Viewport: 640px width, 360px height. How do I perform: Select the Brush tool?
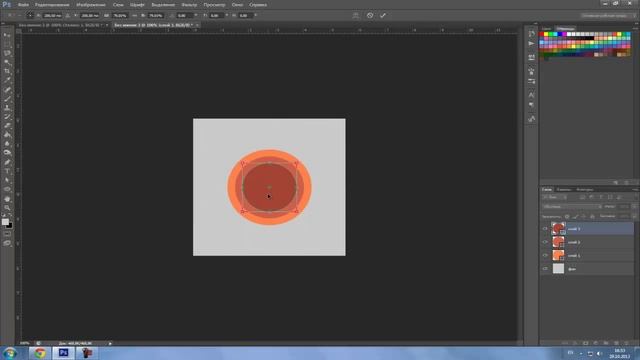pos(7,99)
